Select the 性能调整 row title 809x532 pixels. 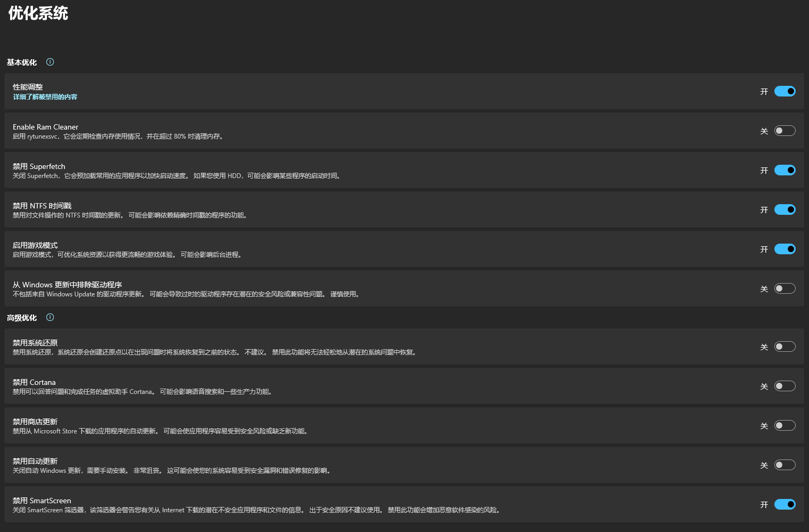(28, 87)
